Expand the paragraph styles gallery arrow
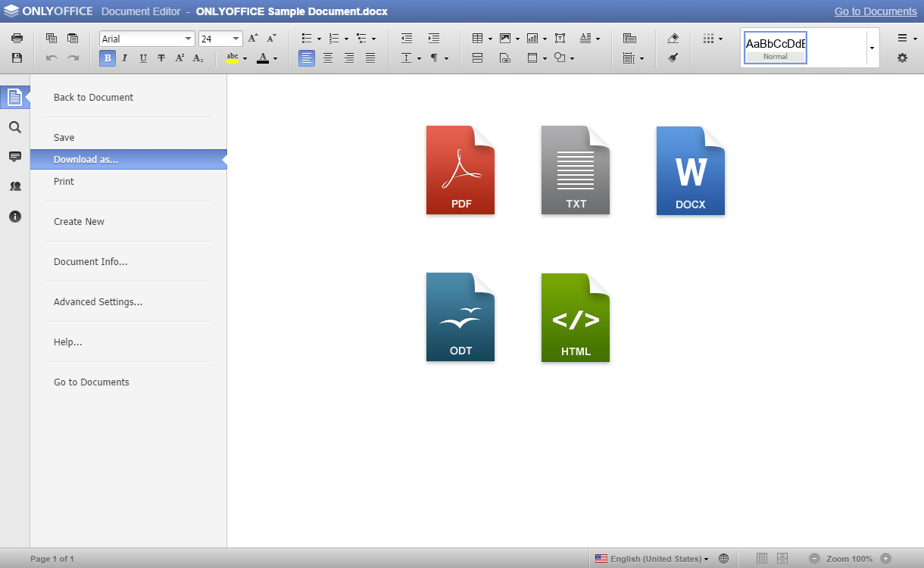924x568 pixels. click(x=872, y=48)
